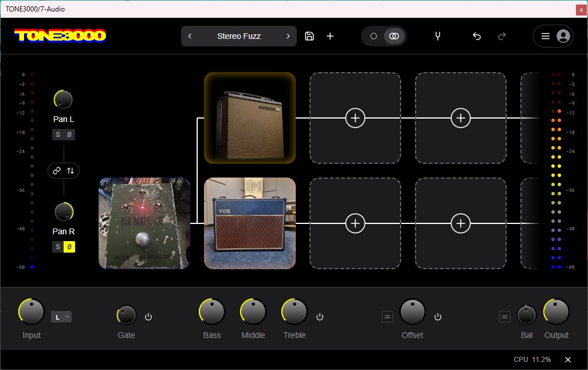Toggle the Offset power button
The image size is (588, 370).
pos(438,317)
